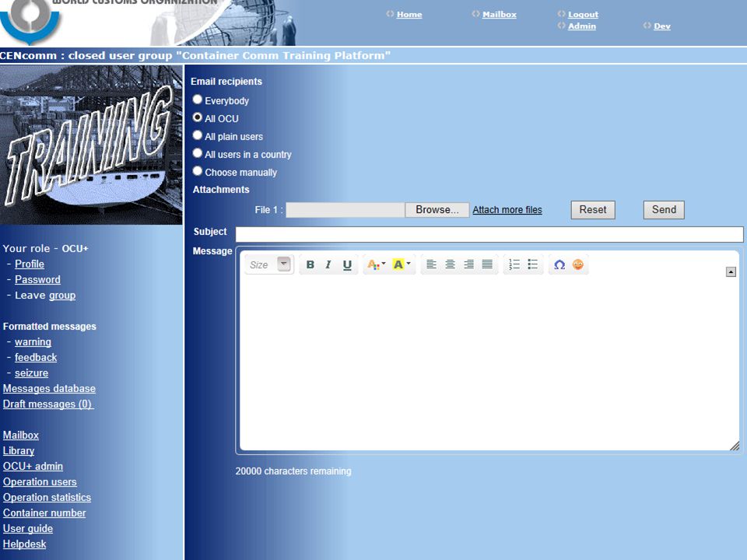Image resolution: width=747 pixels, height=560 pixels.
Task: Open feedback formatted message
Action: pos(36,358)
